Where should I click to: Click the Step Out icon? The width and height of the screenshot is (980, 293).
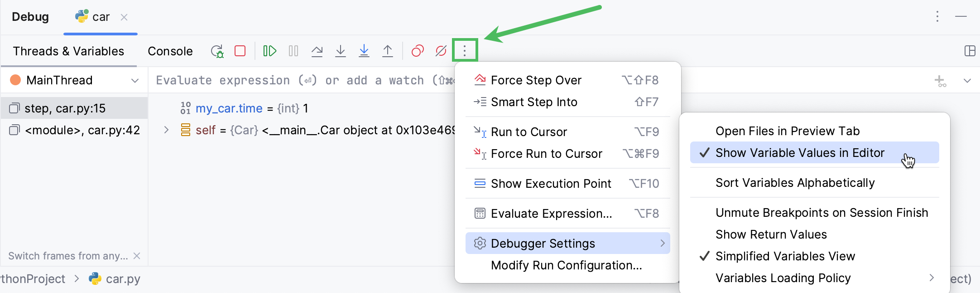pyautogui.click(x=388, y=51)
